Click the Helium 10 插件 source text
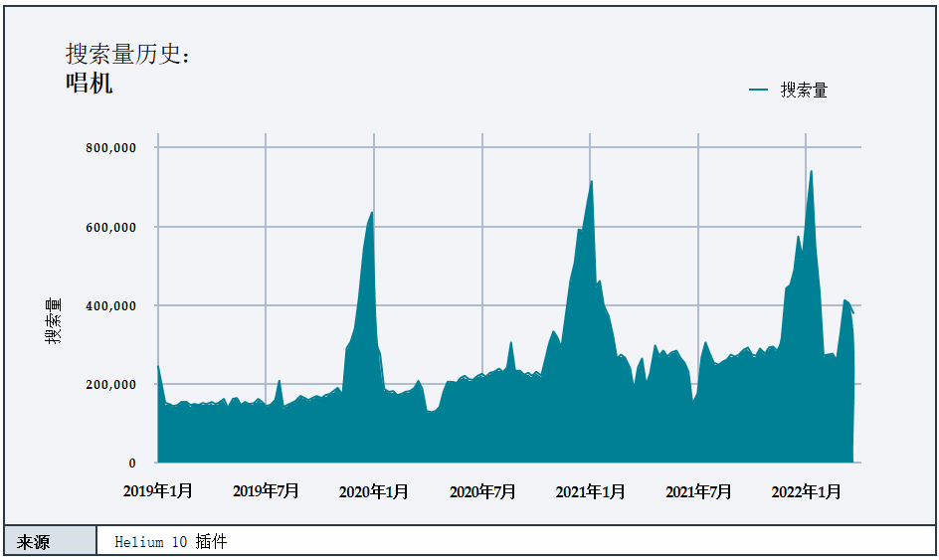 click(171, 542)
